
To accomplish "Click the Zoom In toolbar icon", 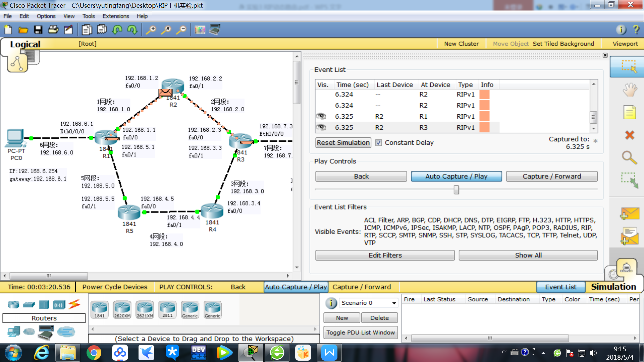I will click(x=151, y=30).
